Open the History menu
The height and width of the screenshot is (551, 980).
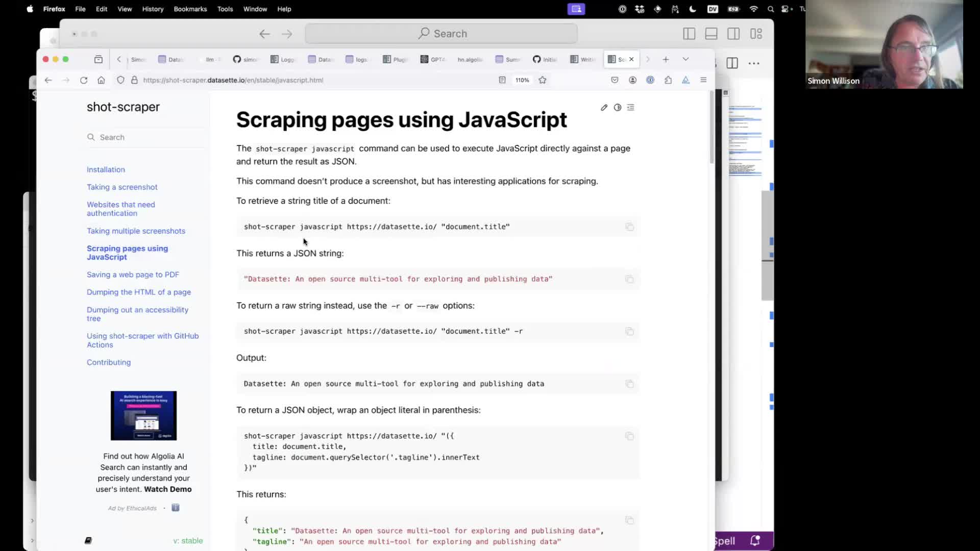[153, 9]
